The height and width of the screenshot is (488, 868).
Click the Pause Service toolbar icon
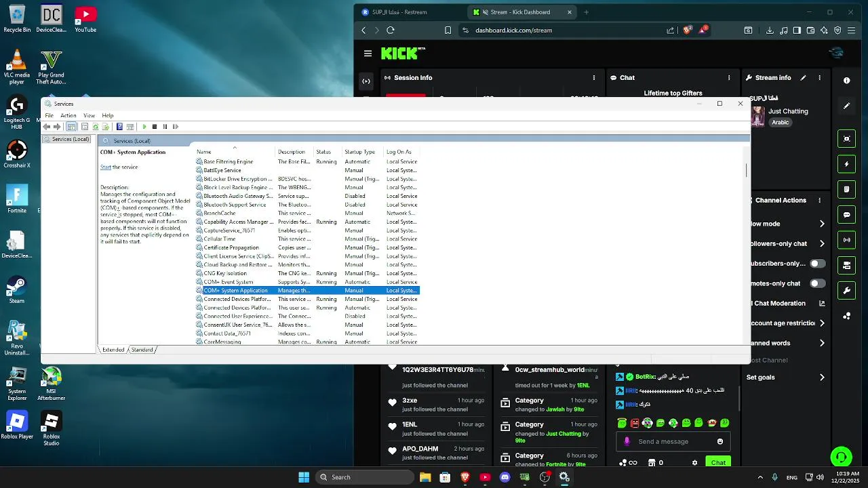pyautogui.click(x=165, y=127)
